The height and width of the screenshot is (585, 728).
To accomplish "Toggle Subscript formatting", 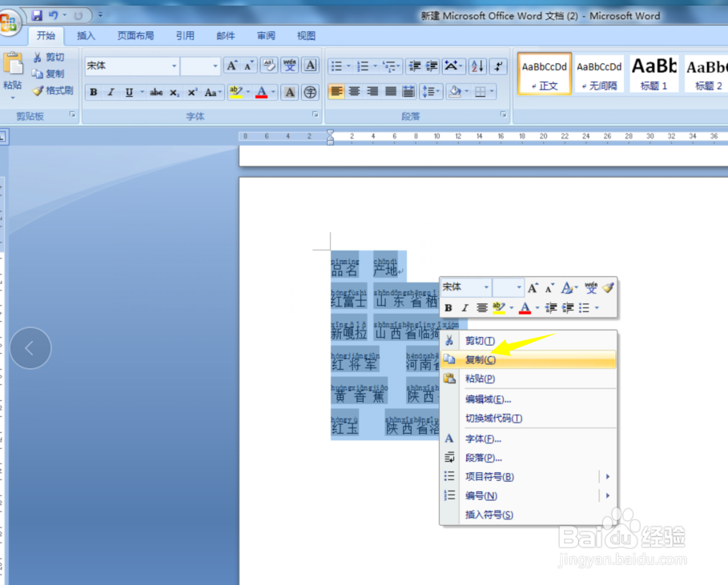I will coord(174,92).
